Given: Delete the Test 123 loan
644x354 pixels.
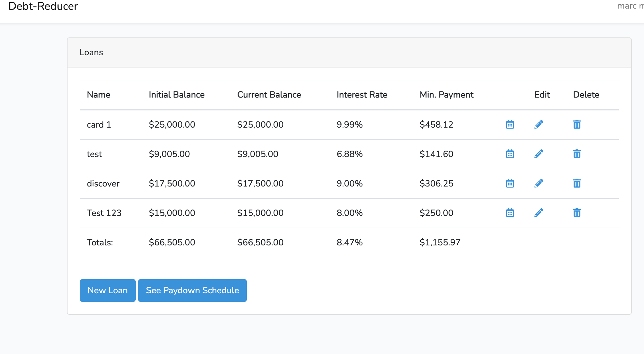Looking at the screenshot, I should click(x=577, y=213).
